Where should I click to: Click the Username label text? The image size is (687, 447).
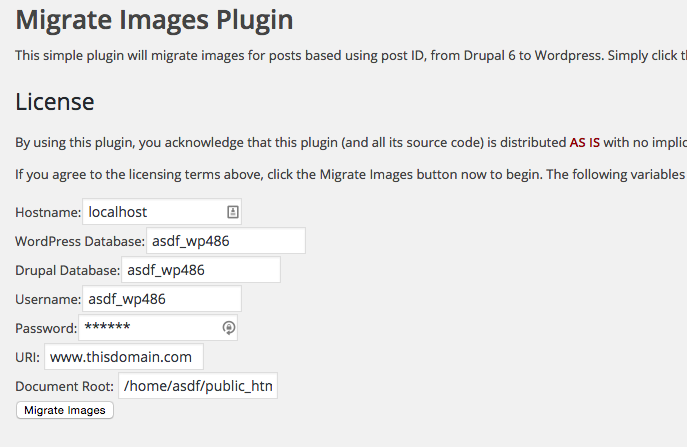pyautogui.click(x=48, y=299)
